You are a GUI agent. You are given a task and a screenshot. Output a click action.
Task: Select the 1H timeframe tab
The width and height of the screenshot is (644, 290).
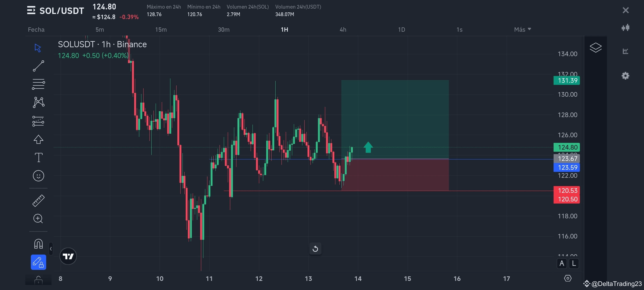[284, 30]
